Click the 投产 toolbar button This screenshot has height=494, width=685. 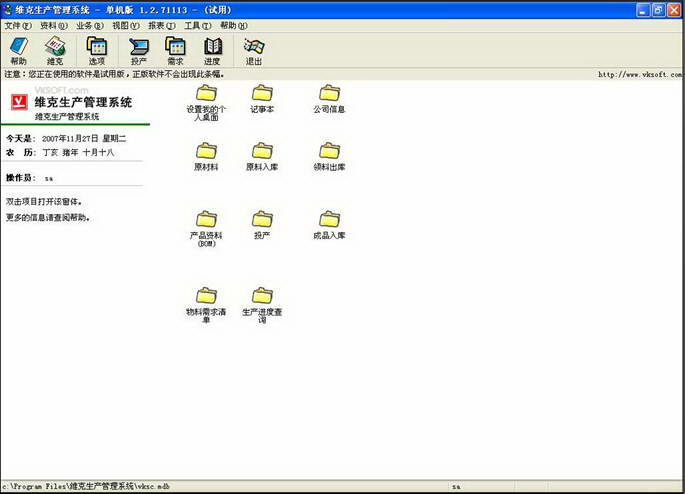[139, 51]
